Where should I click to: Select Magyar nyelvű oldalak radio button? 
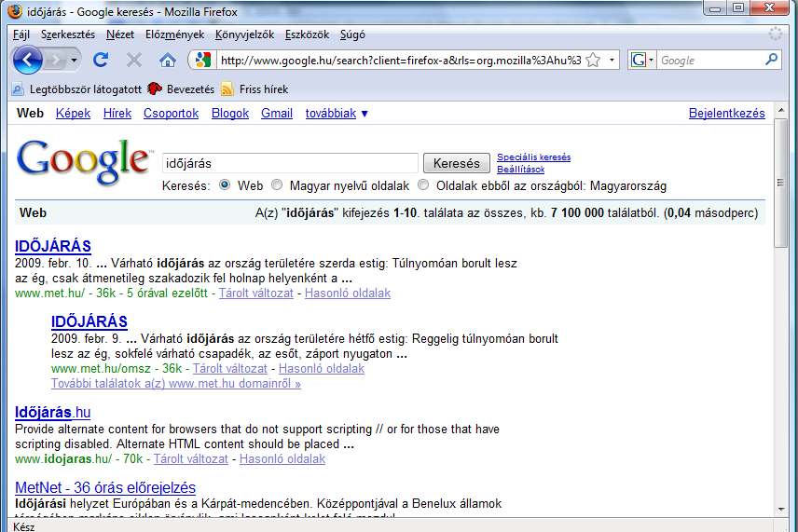276,185
